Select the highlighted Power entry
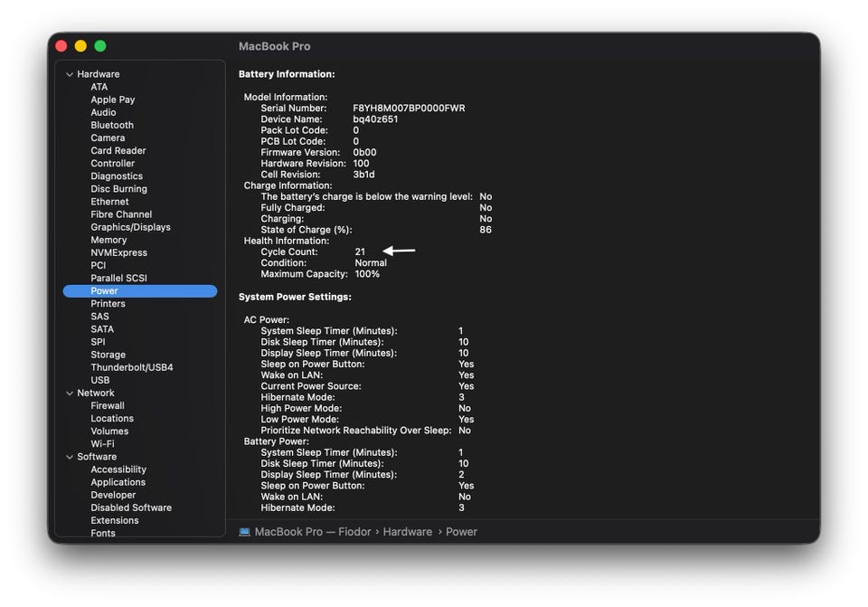 point(140,290)
